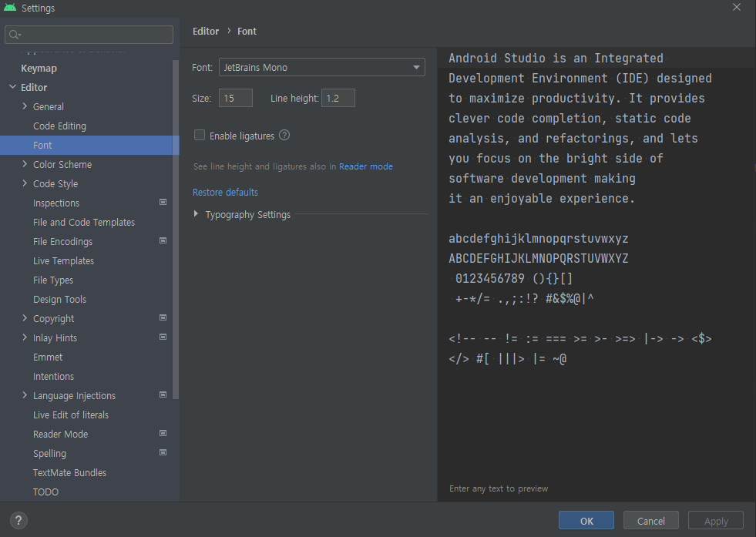The image size is (756, 537).
Task: Open Design Tools settings
Action: tap(60, 300)
